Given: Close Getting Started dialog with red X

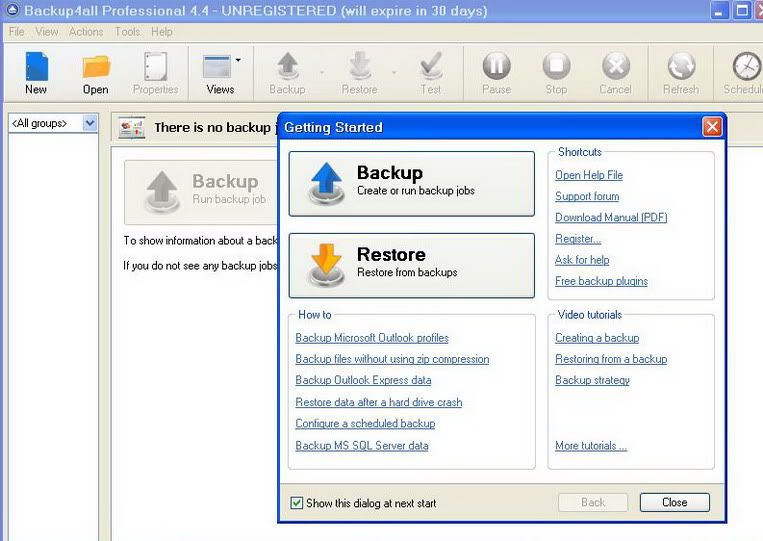Looking at the screenshot, I should (712, 127).
